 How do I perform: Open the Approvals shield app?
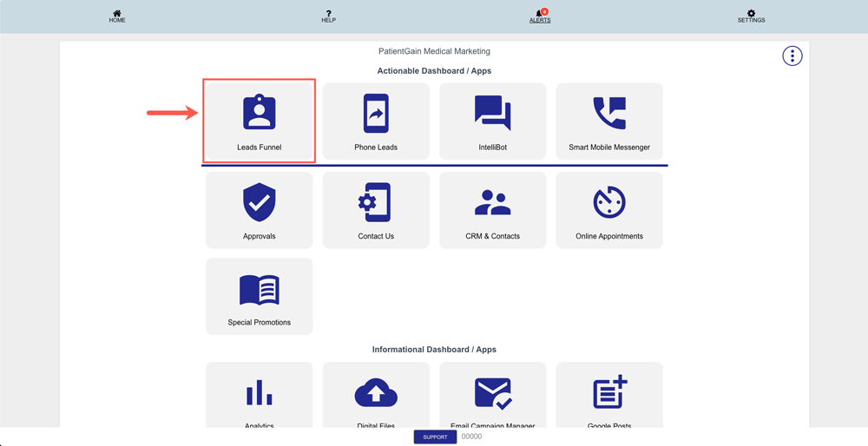click(259, 210)
